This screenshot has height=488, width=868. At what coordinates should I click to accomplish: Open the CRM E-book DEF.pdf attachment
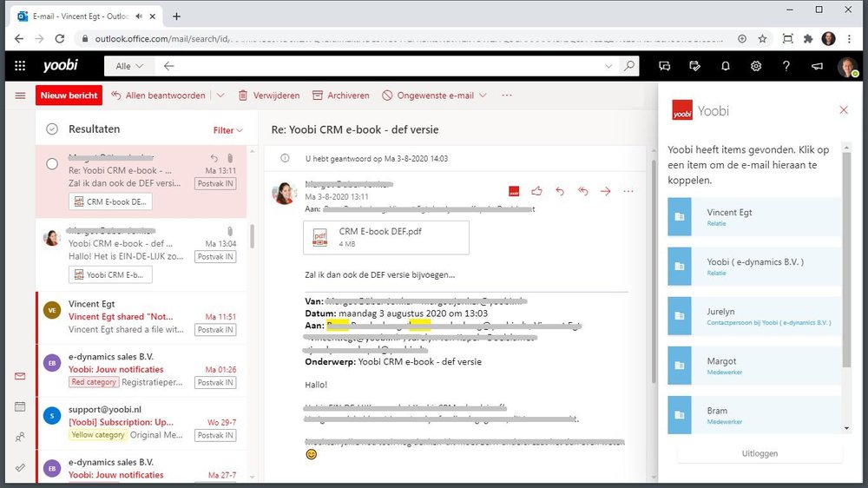point(386,238)
